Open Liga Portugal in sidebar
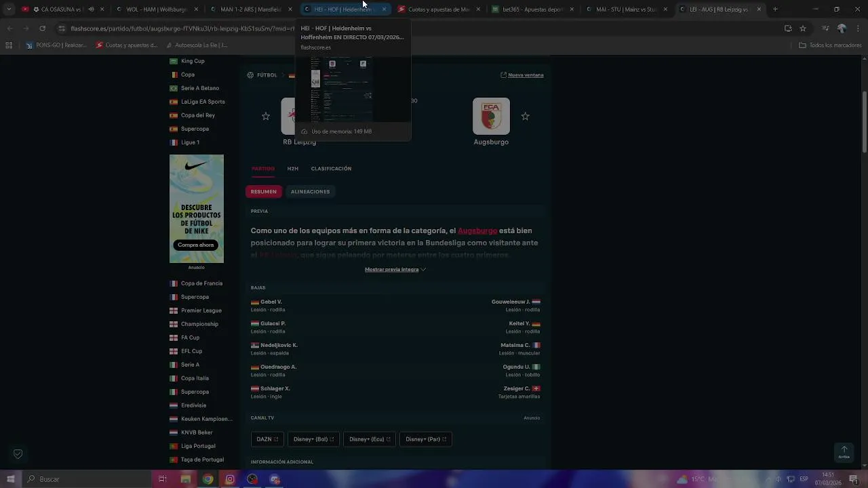 point(198,446)
